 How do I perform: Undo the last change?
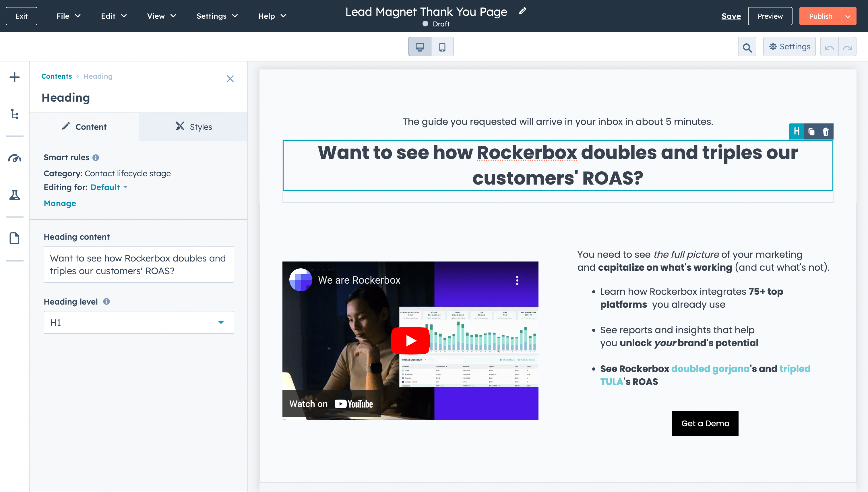829,47
